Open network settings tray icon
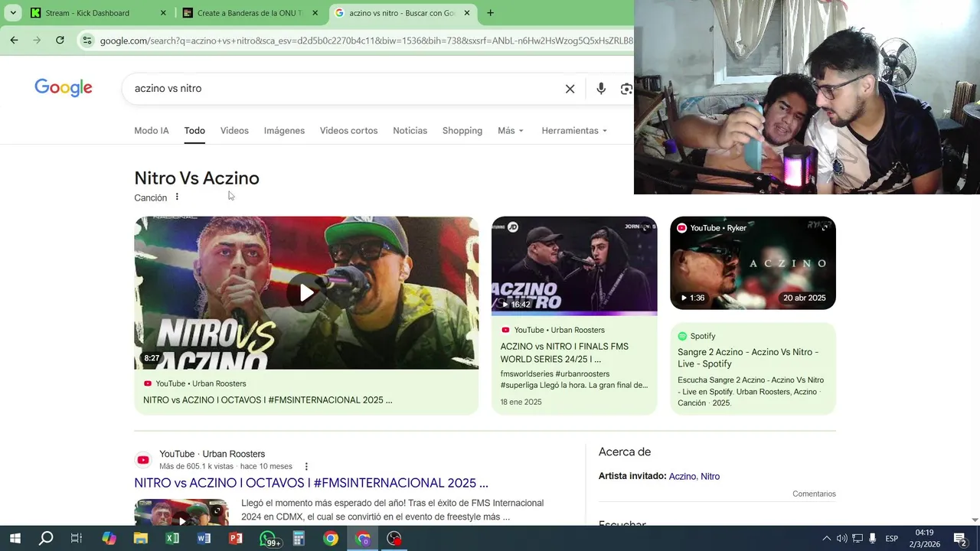Viewport: 980px width, 551px height. [x=857, y=539]
